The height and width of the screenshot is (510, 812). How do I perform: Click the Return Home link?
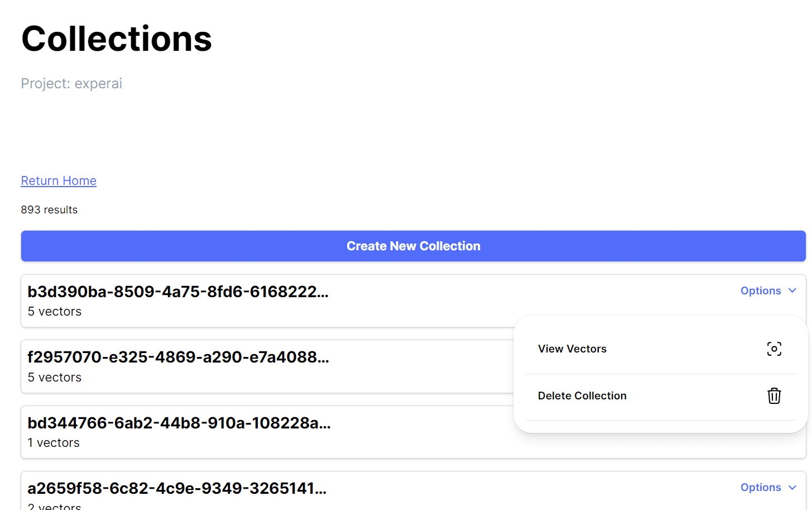pos(59,181)
